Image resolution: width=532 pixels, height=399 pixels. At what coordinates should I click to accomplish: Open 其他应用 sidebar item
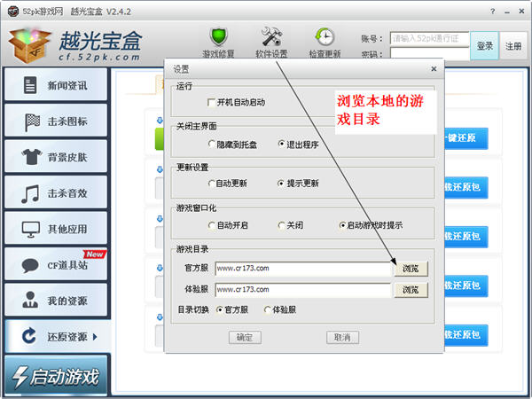tap(56, 229)
